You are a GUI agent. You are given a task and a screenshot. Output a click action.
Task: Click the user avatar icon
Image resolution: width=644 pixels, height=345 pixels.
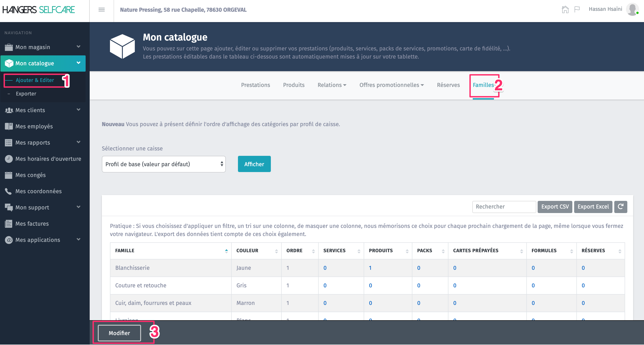coord(632,9)
